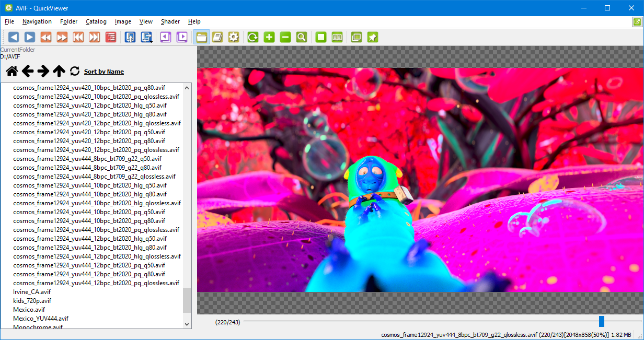Viewport: 644px width, 340px height.
Task: Select cosmos_frame12924_yuv420_10bpc_bt2020_pq_qlossless.avif file
Action: tap(96, 97)
